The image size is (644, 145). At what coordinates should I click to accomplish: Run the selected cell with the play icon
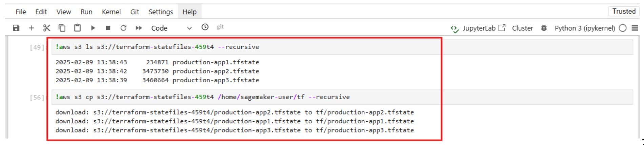coord(93,28)
